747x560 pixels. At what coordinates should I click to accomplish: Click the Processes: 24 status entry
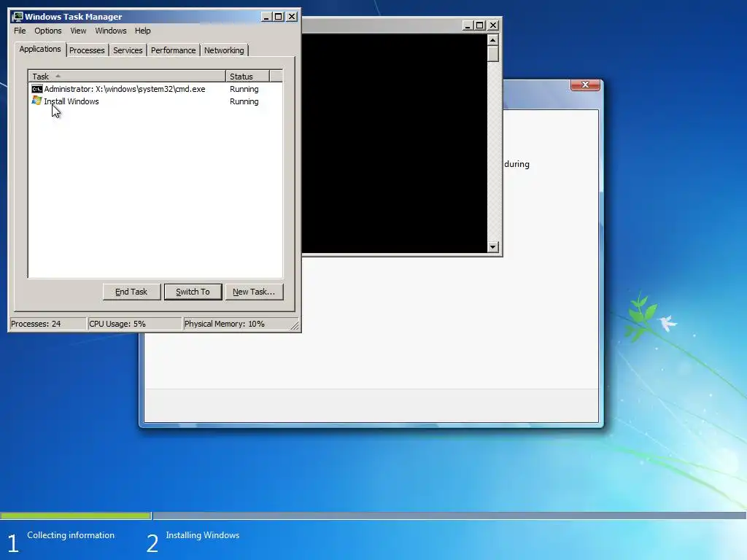[x=47, y=324]
